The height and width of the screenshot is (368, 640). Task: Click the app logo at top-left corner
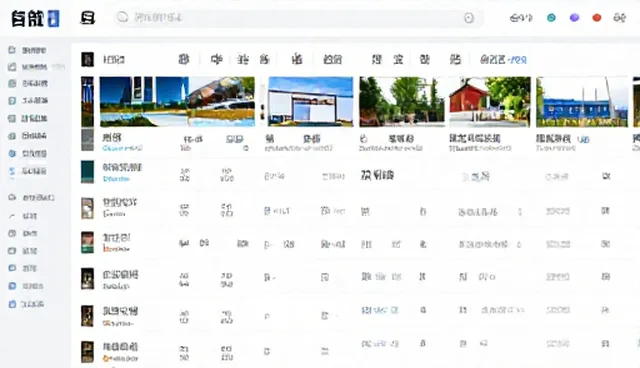(x=35, y=18)
